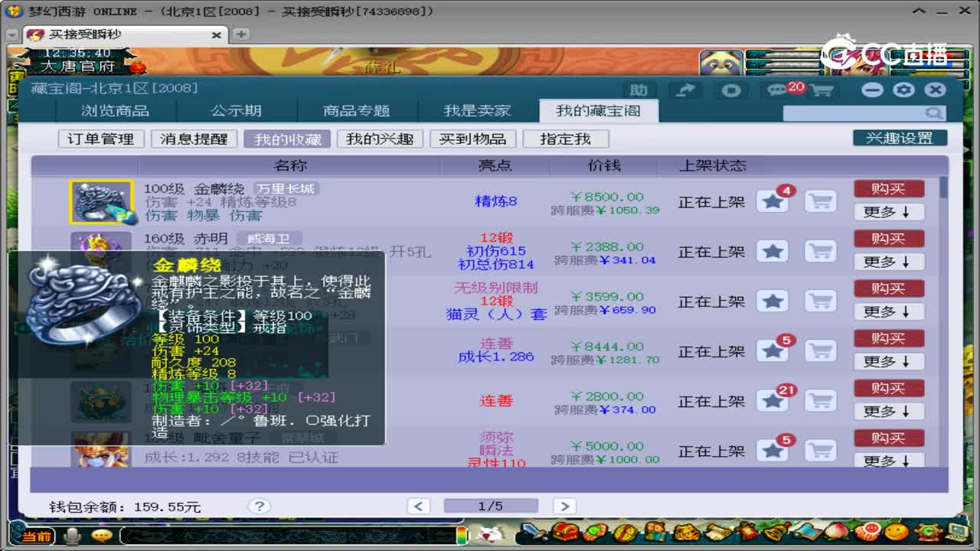Toggle the favorite star with the 21 badge
Image resolution: width=980 pixels, height=551 pixels.
(x=773, y=401)
